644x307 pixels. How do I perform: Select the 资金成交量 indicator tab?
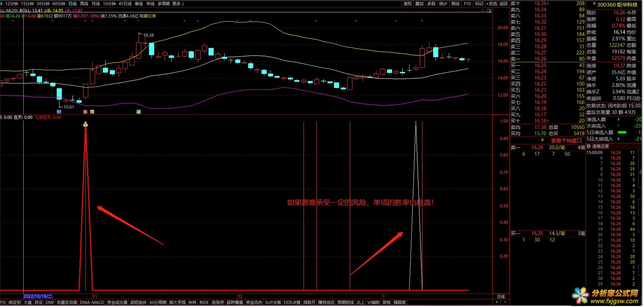tap(117, 302)
